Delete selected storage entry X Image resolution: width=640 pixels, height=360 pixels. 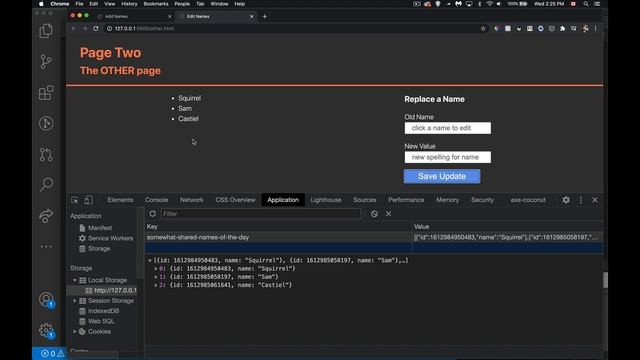click(389, 213)
